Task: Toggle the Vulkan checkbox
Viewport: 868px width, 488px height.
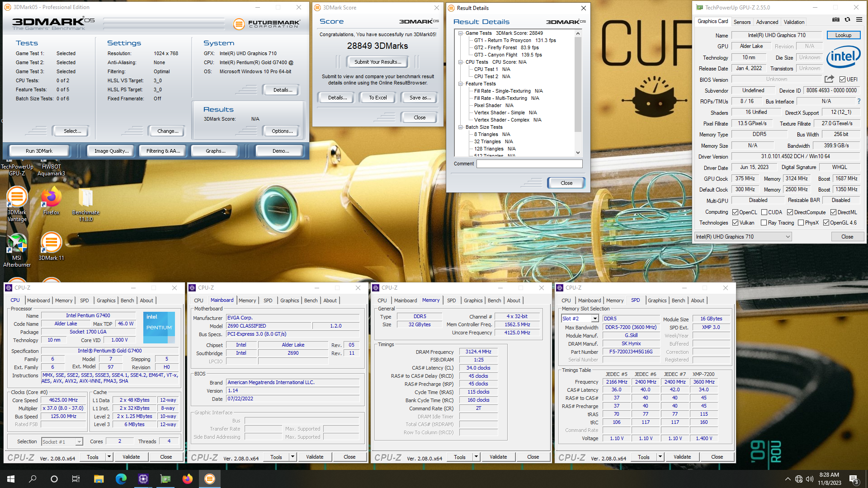Action: [736, 223]
